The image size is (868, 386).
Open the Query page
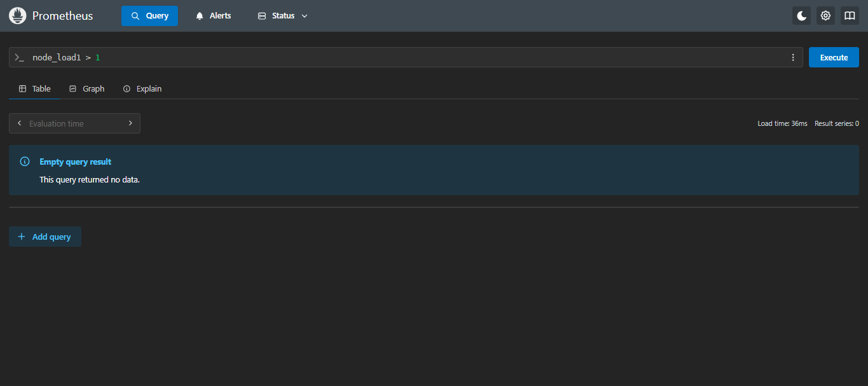pyautogui.click(x=149, y=16)
